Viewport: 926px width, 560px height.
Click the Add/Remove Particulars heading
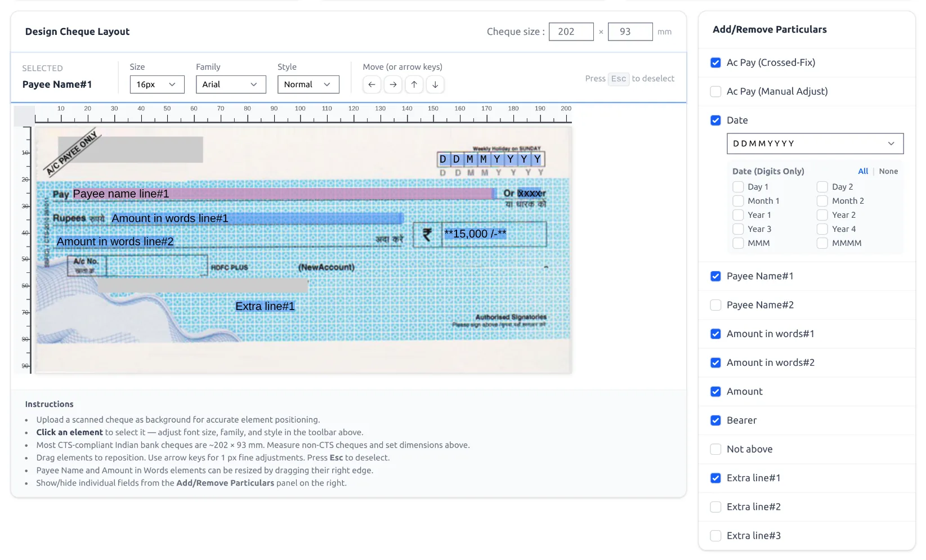(770, 29)
